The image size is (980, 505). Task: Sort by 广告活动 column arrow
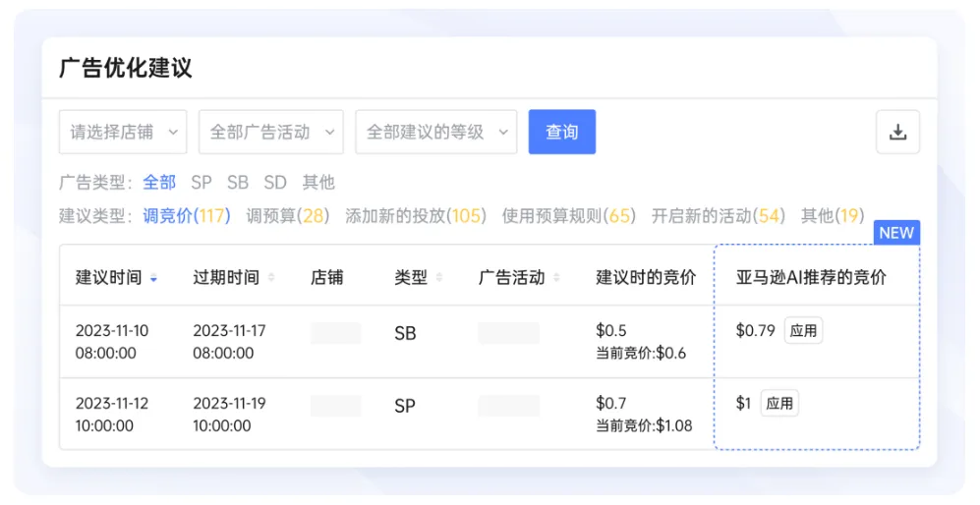[x=556, y=277]
